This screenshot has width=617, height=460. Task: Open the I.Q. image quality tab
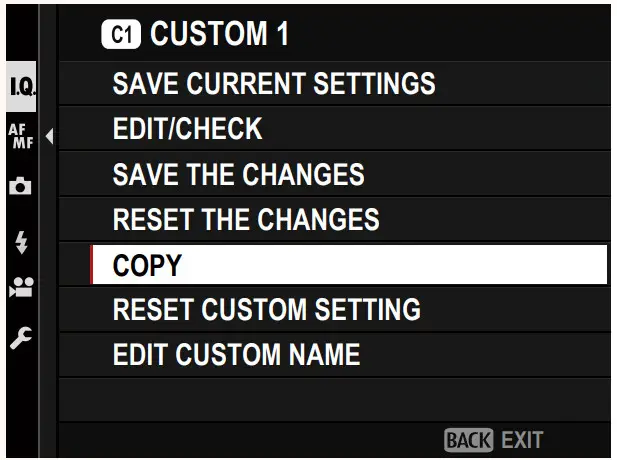point(19,85)
